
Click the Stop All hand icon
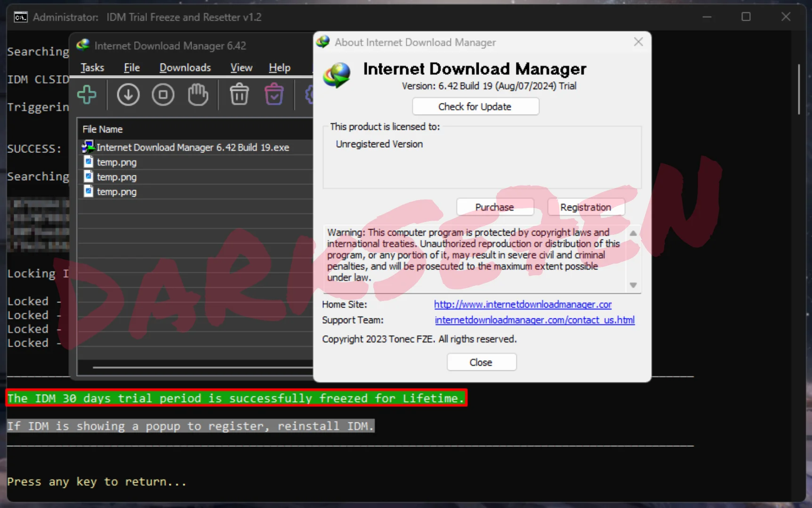[x=198, y=95]
